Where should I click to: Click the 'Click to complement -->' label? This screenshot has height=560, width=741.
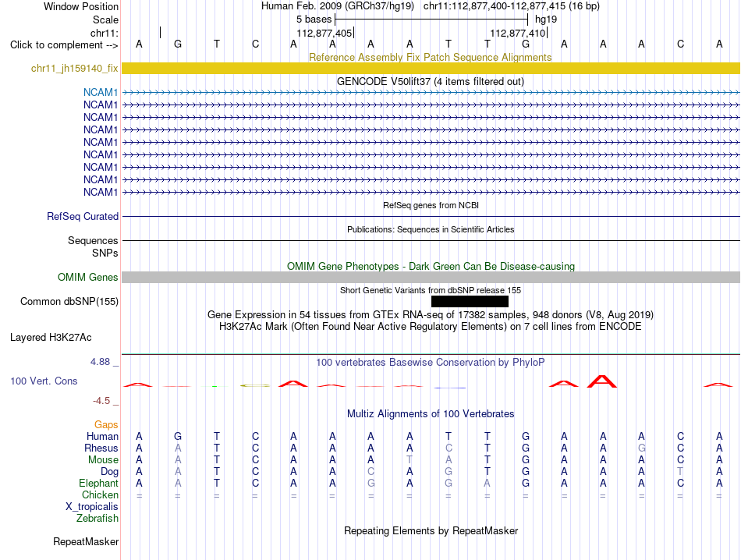64,45
